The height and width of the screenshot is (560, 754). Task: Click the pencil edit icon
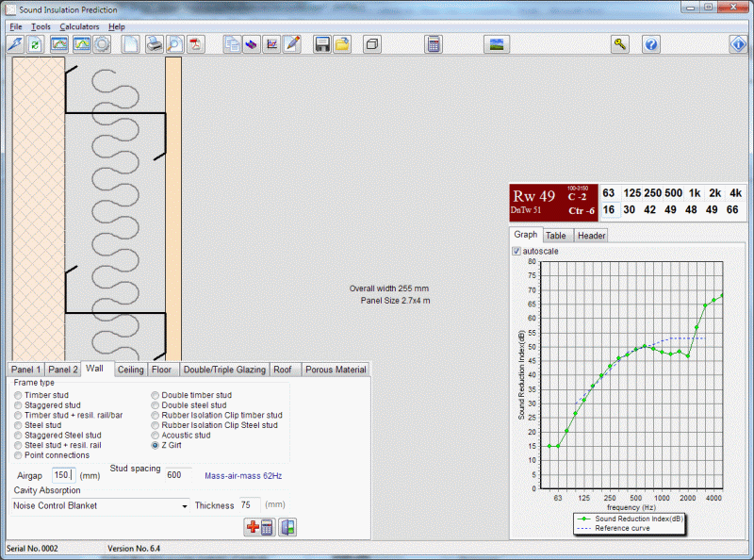292,44
